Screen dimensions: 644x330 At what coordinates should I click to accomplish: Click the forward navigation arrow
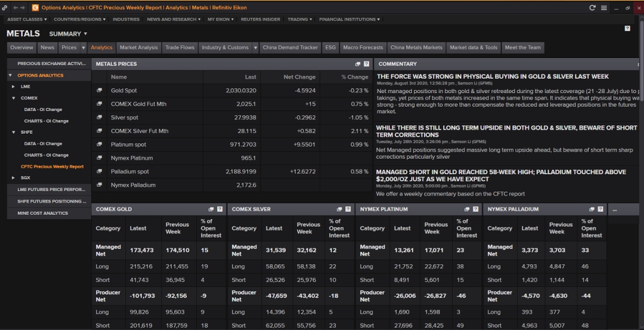[23, 7]
